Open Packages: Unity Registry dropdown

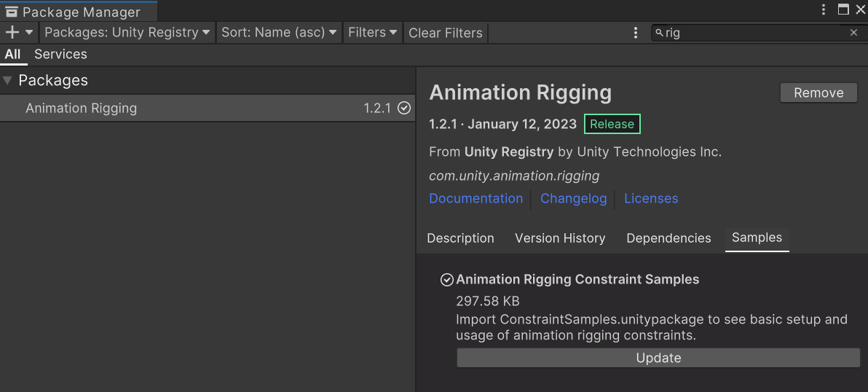coord(127,33)
